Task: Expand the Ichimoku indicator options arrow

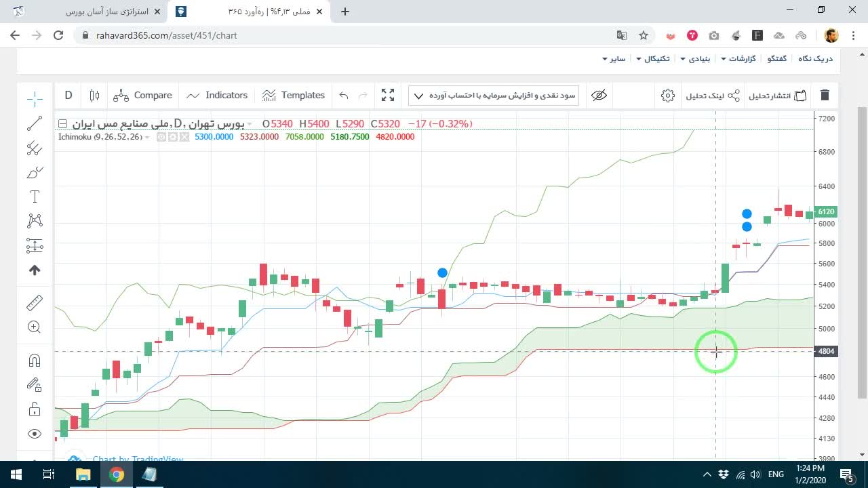Action: [147, 137]
